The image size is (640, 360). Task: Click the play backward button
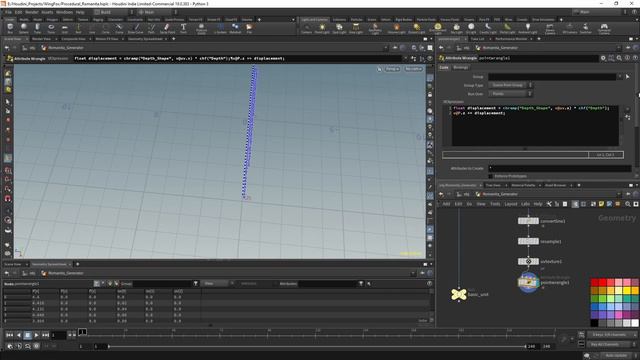coord(18,335)
